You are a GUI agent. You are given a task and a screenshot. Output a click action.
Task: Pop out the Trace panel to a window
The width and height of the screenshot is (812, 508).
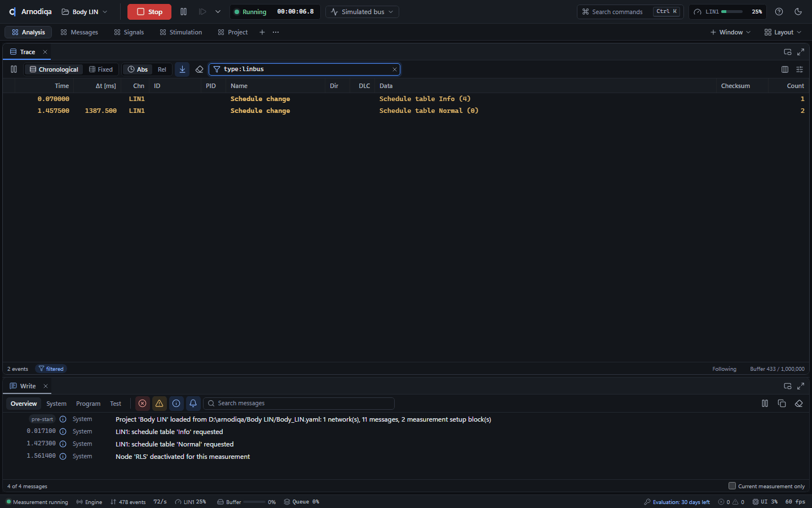(x=788, y=52)
